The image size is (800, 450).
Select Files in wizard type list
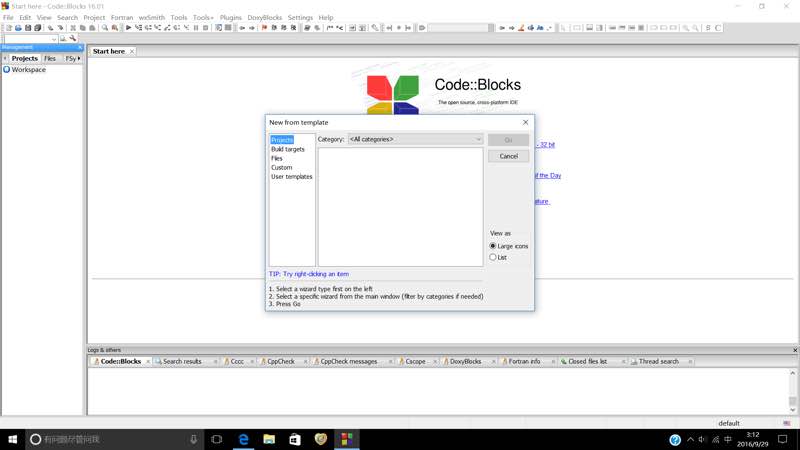[x=277, y=158]
